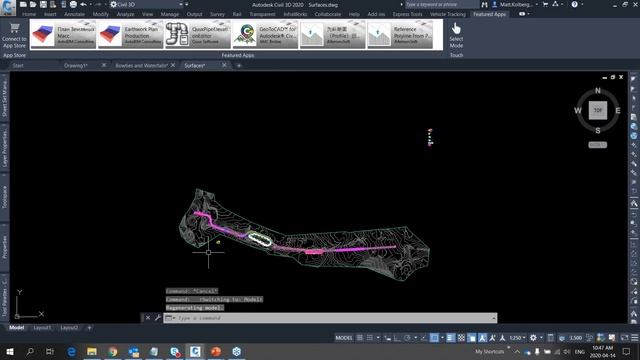Launch the Earthwork Plan Production app
Image resolution: width=640 pixels, height=360 pixels.
[x=131, y=35]
